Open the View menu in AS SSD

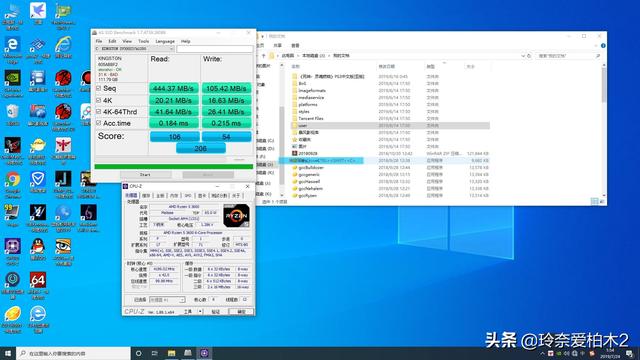(x=127, y=41)
